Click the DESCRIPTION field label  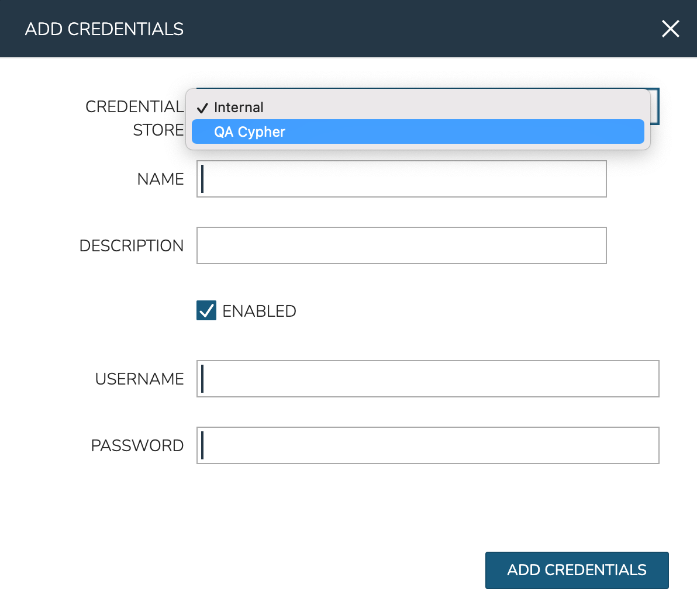132,246
